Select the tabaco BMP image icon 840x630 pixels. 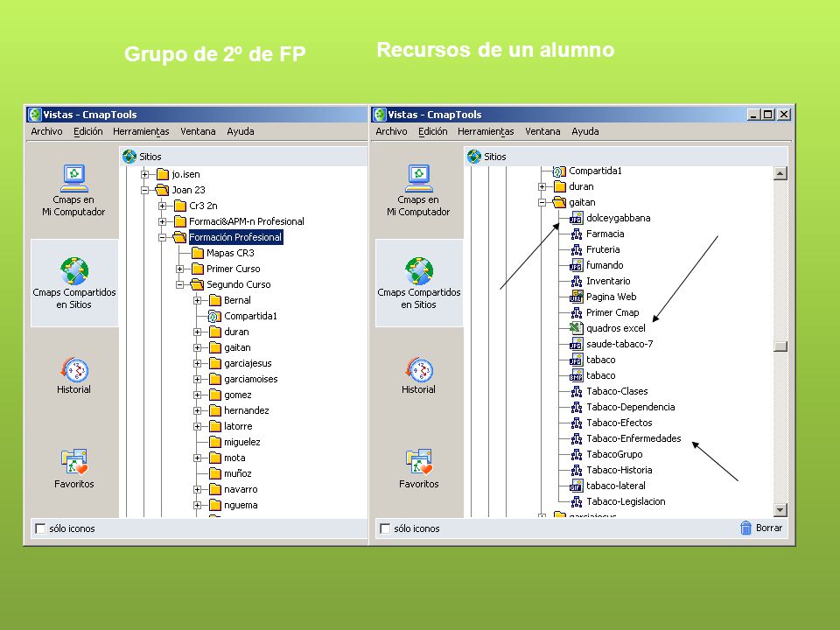pyautogui.click(x=576, y=375)
